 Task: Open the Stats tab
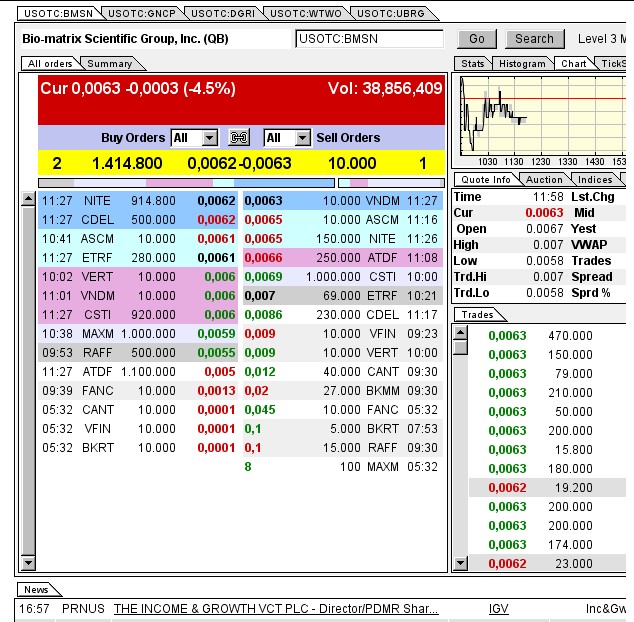473,63
